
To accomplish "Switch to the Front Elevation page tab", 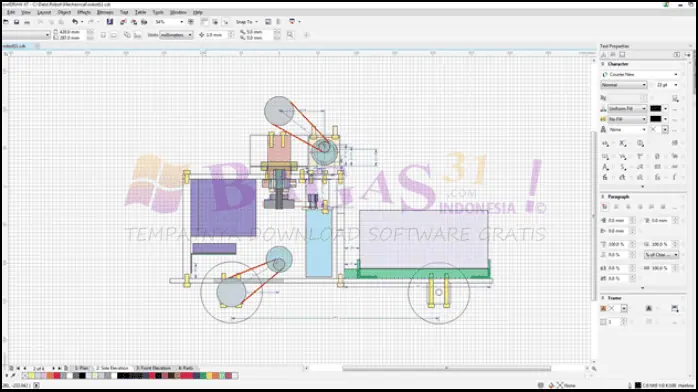I will tap(154, 368).
